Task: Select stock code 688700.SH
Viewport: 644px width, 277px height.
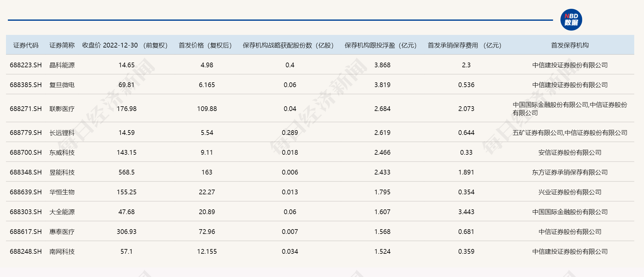Action: [x=26, y=152]
